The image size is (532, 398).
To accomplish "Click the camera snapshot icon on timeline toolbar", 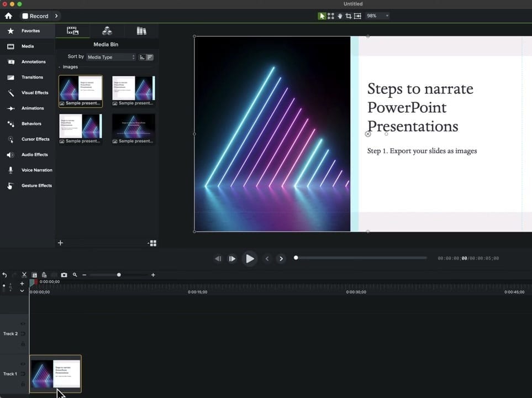I will pyautogui.click(x=64, y=275).
